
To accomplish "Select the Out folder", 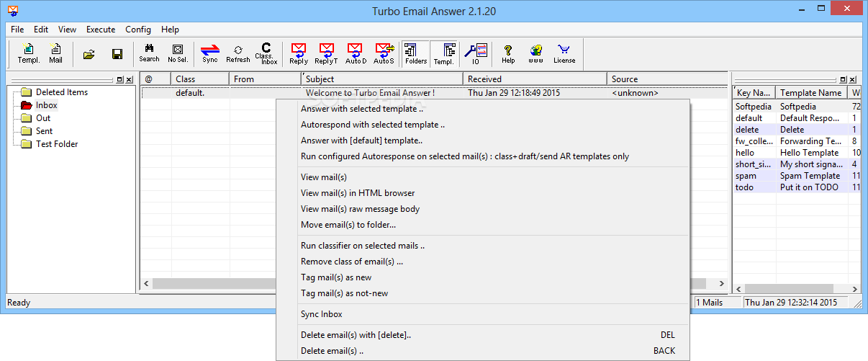I will click(43, 118).
